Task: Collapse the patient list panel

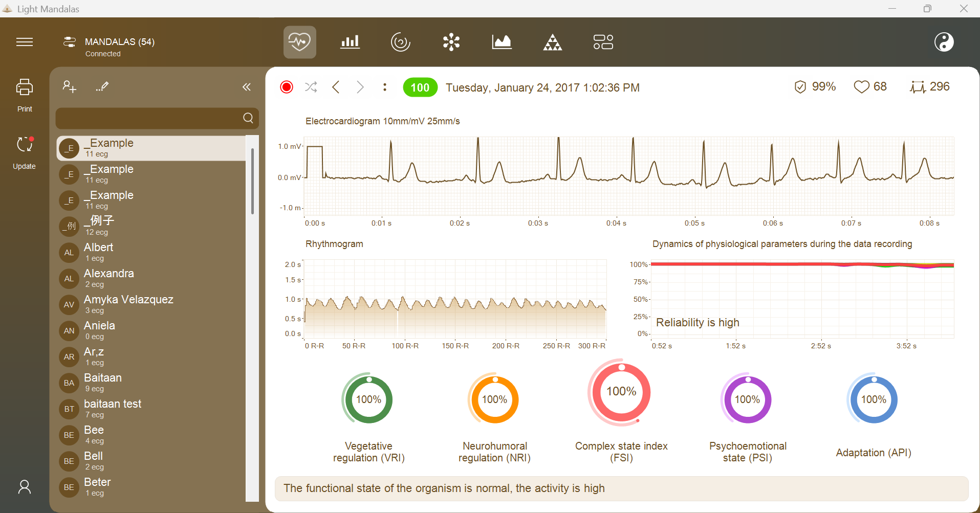Action: [x=247, y=87]
